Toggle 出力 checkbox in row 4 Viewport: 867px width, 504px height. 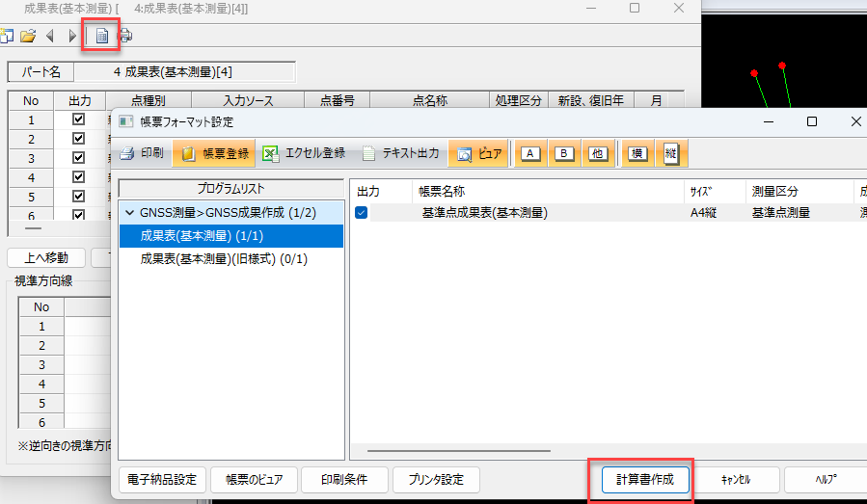click(x=78, y=177)
